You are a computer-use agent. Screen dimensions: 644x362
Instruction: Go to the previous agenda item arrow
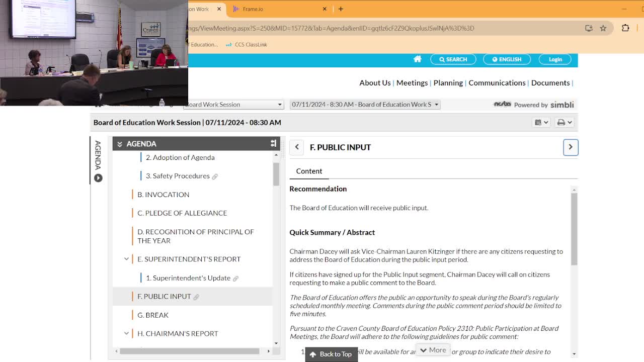297,147
